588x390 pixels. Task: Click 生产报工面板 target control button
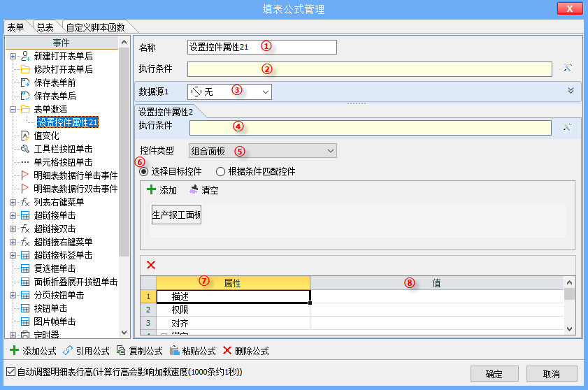(176, 215)
